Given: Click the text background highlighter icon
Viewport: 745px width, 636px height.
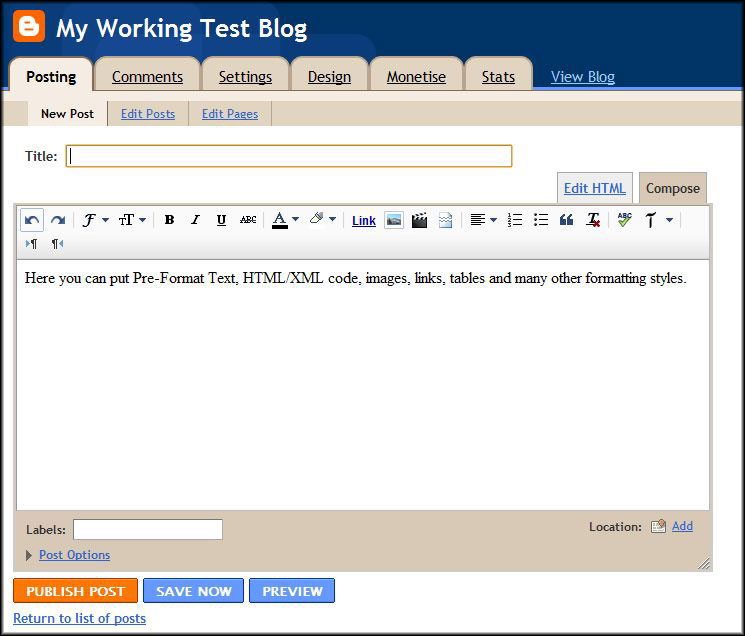Looking at the screenshot, I should click(x=317, y=218).
